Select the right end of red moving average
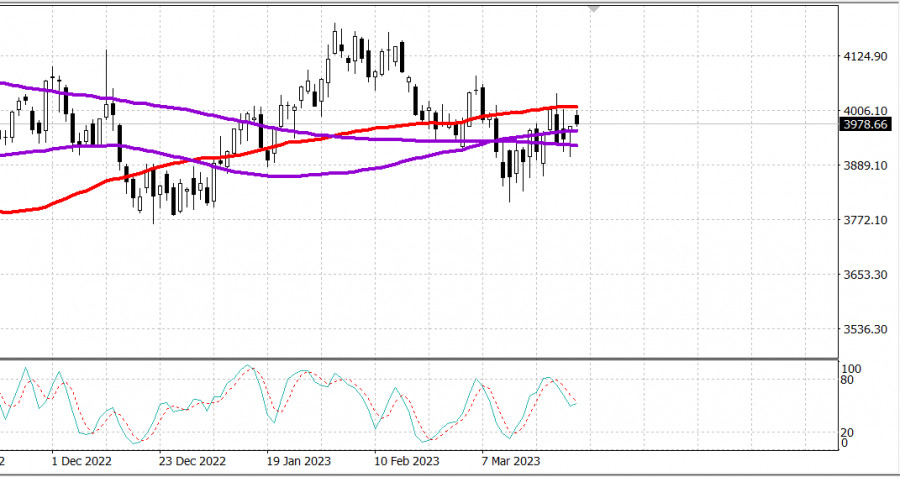Viewport: 900px width, 477px height. click(576, 107)
